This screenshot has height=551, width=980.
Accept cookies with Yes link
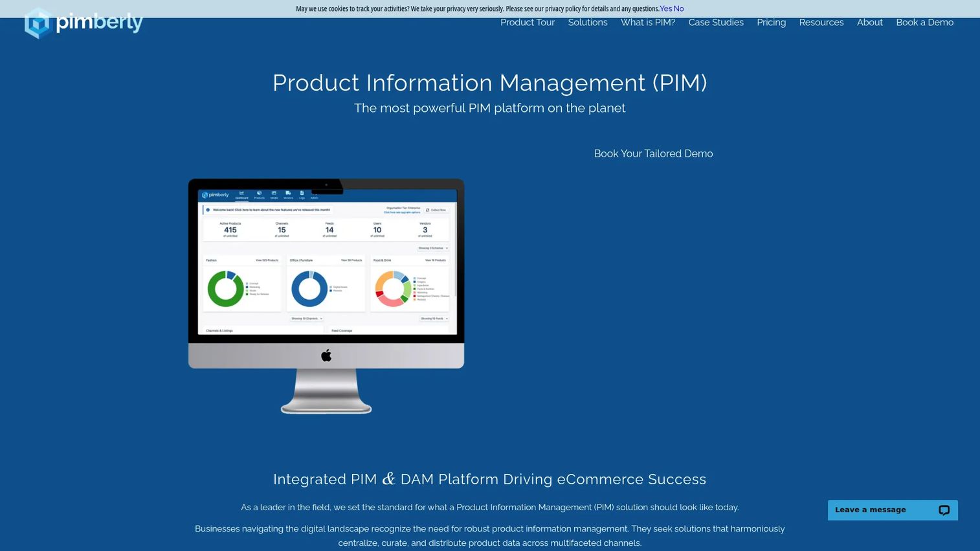pyautogui.click(x=665, y=8)
